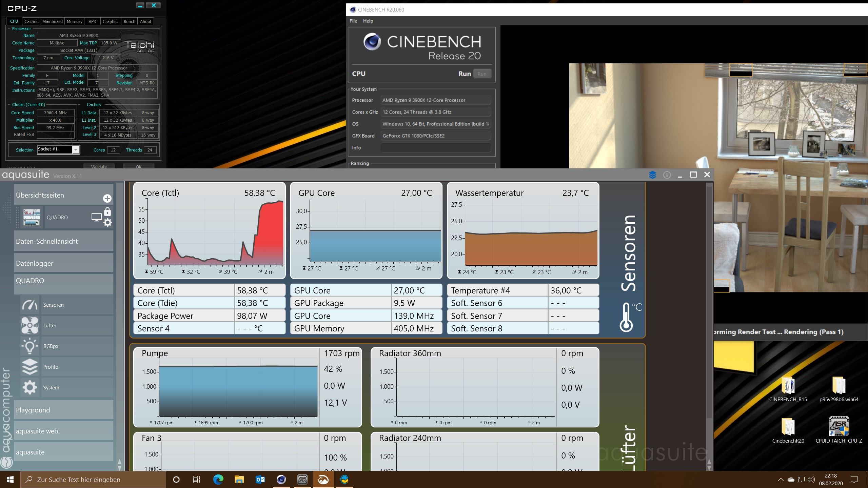Image resolution: width=868 pixels, height=488 pixels.
Task: Open the gear settings for QUADRO overview page
Action: click(107, 223)
